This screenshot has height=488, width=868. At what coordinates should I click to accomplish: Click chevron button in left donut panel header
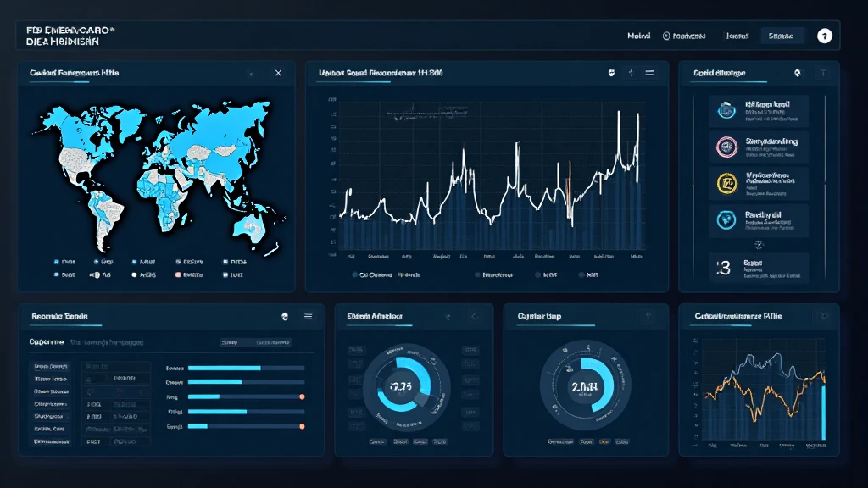474,317
